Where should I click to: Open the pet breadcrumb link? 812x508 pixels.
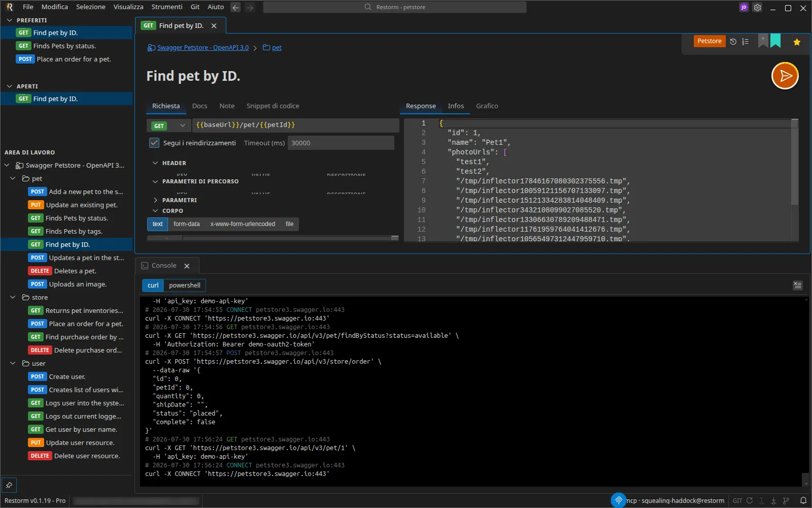coord(277,48)
